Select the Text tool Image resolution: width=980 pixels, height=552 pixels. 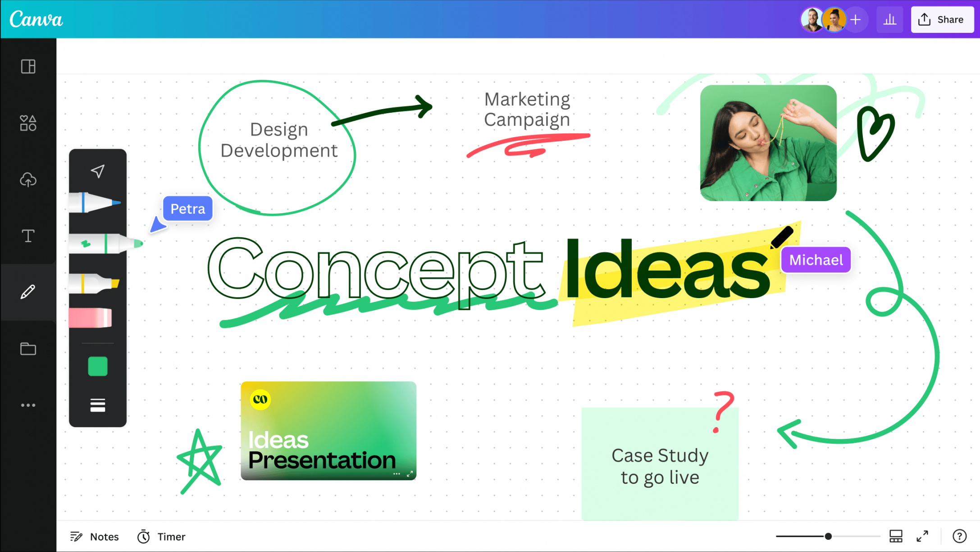28,236
